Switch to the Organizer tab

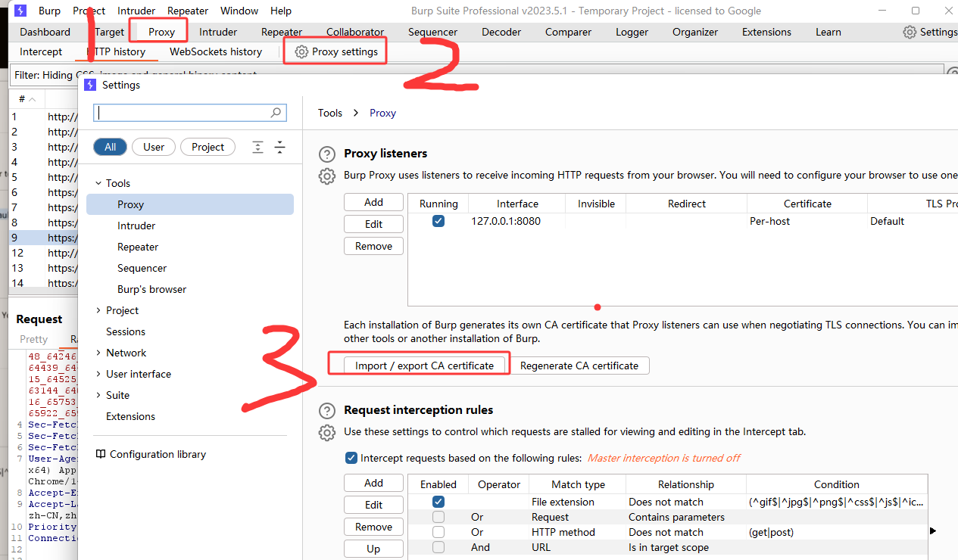pos(695,32)
